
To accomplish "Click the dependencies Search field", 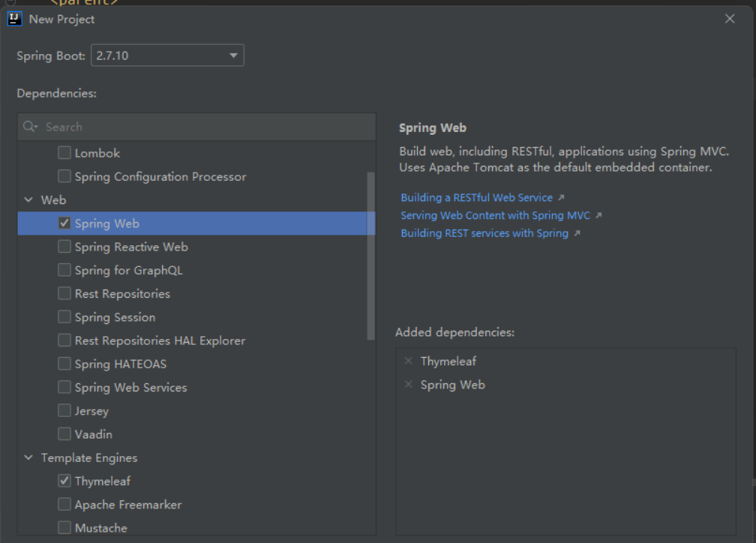I will pyautogui.click(x=202, y=127).
